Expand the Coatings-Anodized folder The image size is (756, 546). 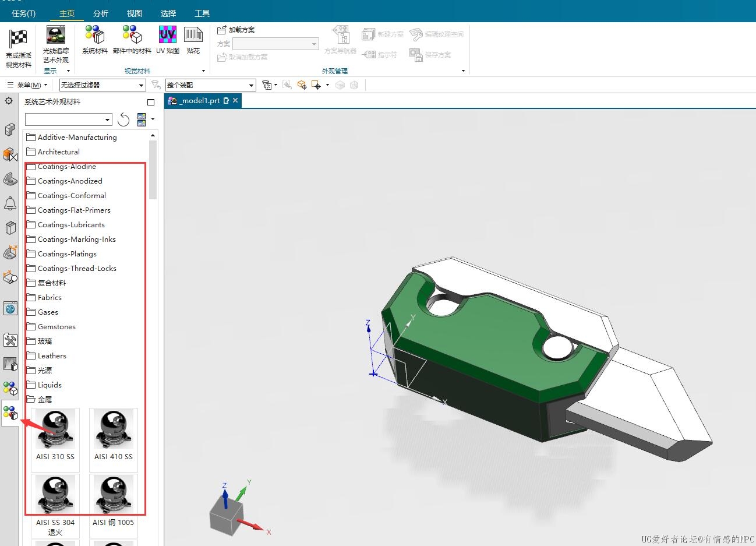tap(64, 181)
